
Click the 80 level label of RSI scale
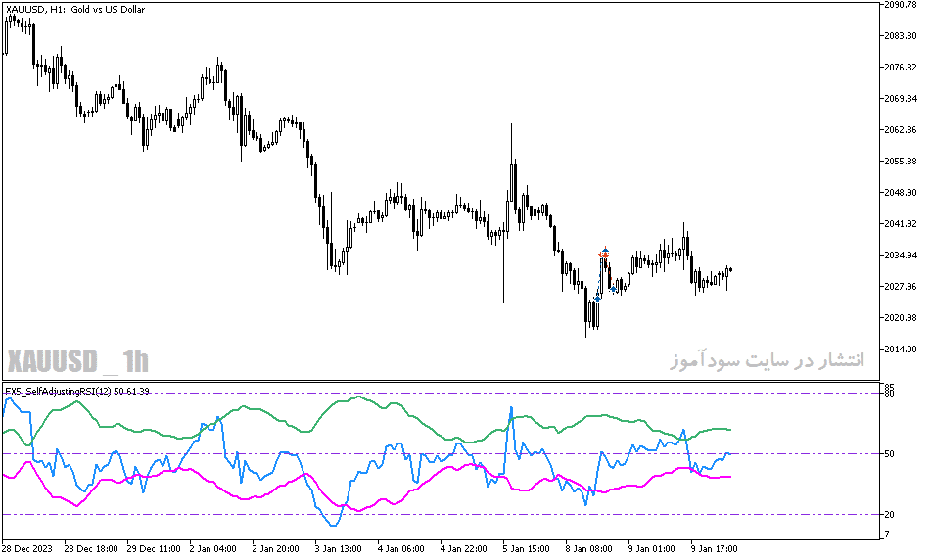[890, 394]
